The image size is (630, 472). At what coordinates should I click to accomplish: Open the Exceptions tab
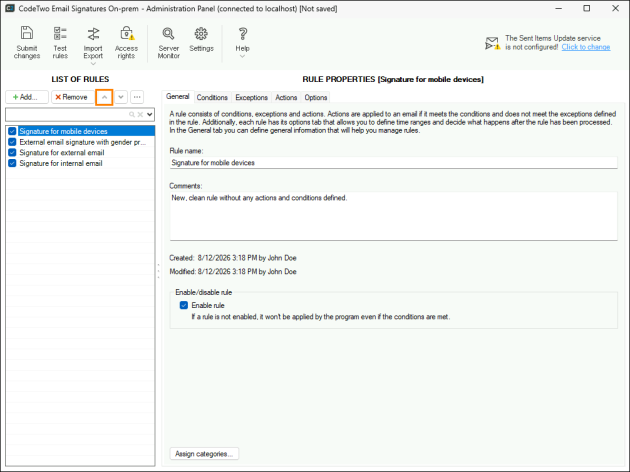coord(252,97)
